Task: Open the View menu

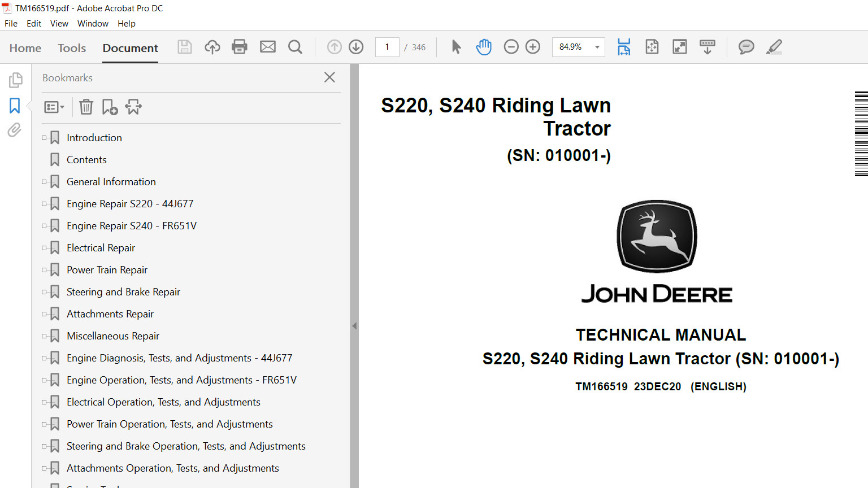Action: click(59, 24)
